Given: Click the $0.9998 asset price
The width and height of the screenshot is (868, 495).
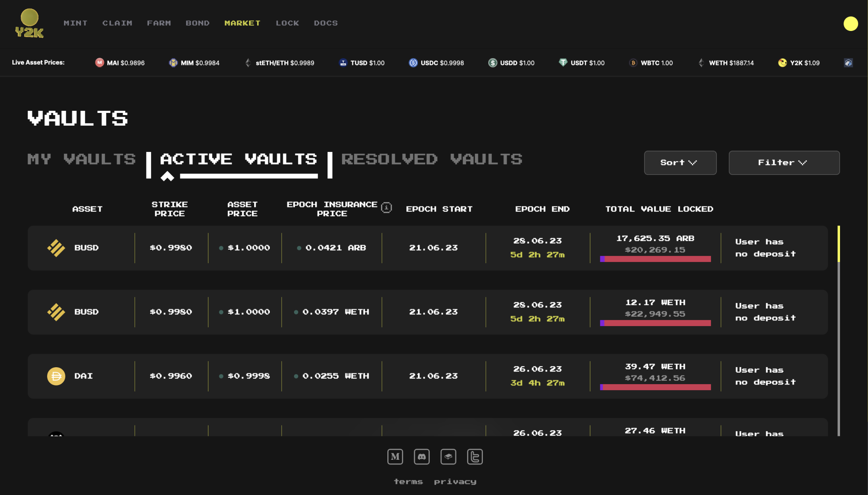Looking at the screenshot, I should pyautogui.click(x=249, y=376).
